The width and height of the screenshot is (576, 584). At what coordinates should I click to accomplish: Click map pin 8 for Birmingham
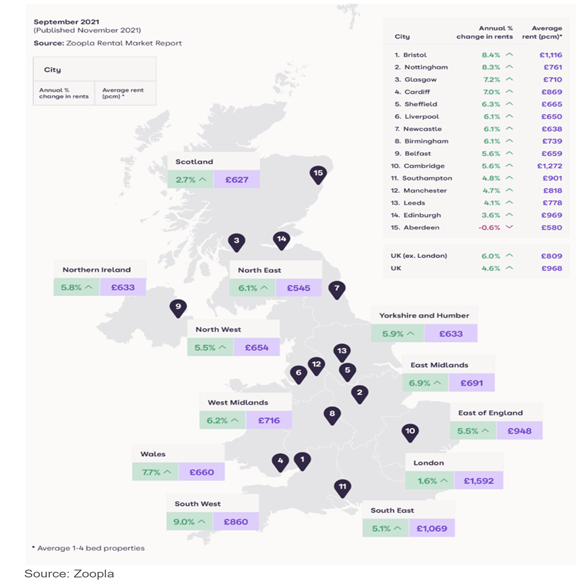[332, 415]
